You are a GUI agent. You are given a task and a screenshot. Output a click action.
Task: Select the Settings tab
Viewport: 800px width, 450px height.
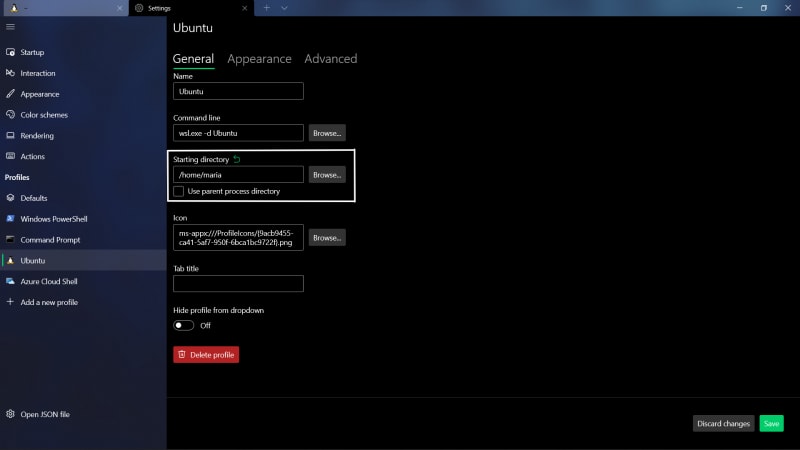pos(191,8)
